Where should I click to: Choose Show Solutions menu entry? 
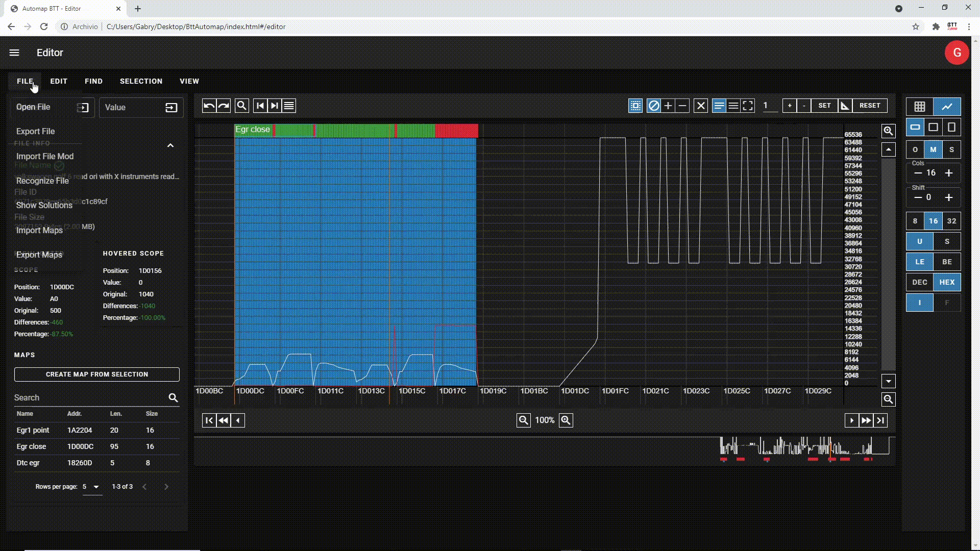tap(44, 205)
